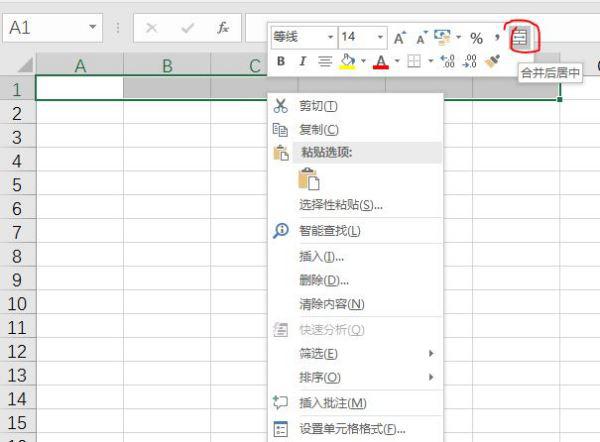This screenshot has width=600, height=442.
Task: Click the Increase Decimal icon
Action: click(447, 62)
